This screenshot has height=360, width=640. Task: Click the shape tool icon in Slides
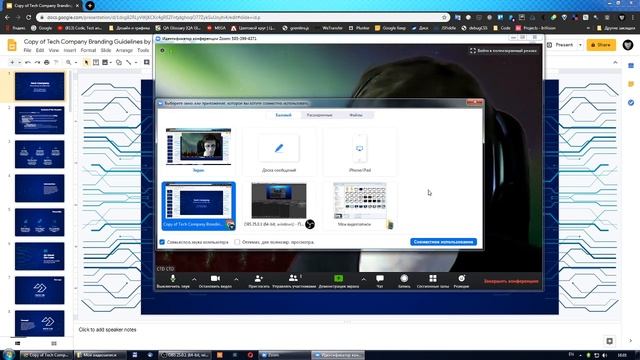coord(119,62)
